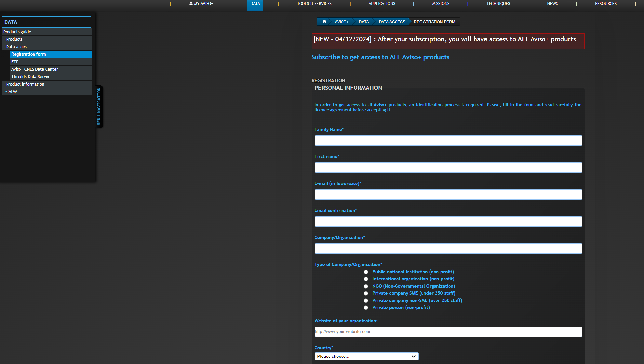Open the TOOLS & SERVICES menu

point(314,4)
